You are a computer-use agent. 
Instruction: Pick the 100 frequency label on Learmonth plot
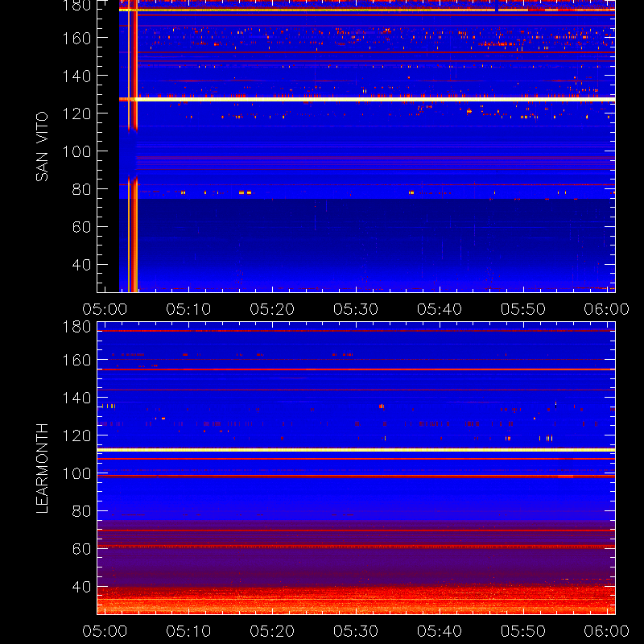pos(76,473)
